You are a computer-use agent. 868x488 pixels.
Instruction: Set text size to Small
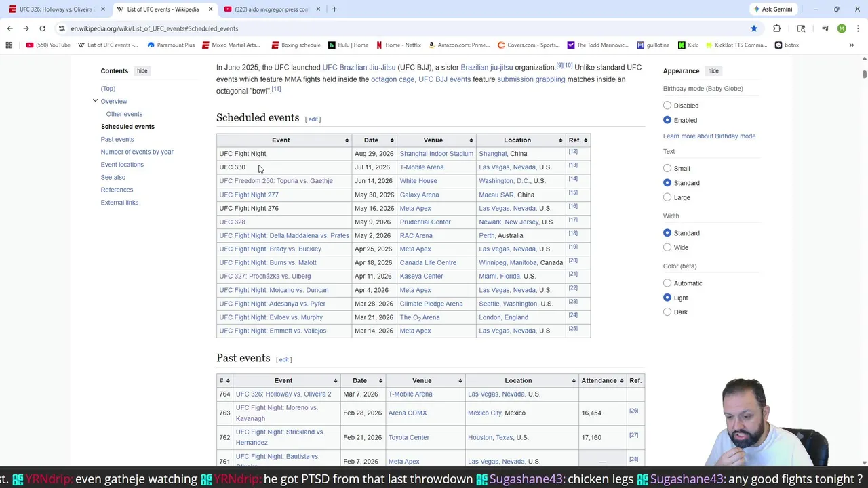click(667, 168)
